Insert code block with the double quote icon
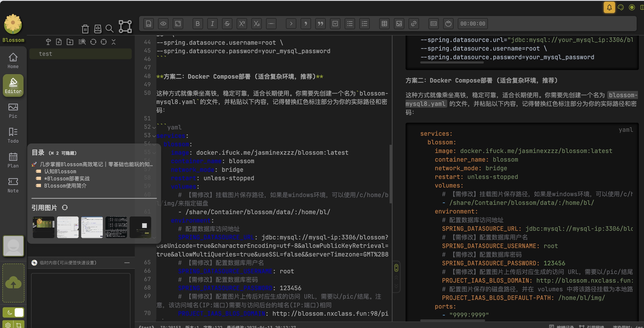 [320, 24]
